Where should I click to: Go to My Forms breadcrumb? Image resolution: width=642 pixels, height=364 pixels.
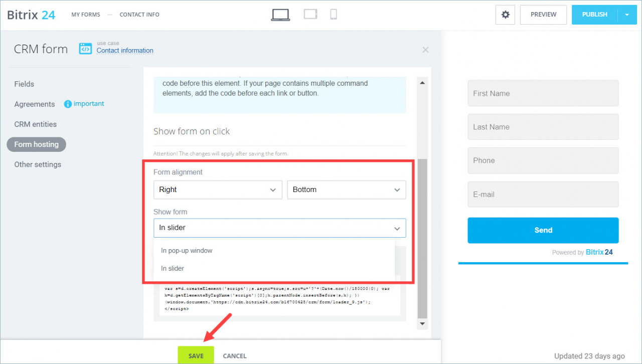tap(86, 15)
